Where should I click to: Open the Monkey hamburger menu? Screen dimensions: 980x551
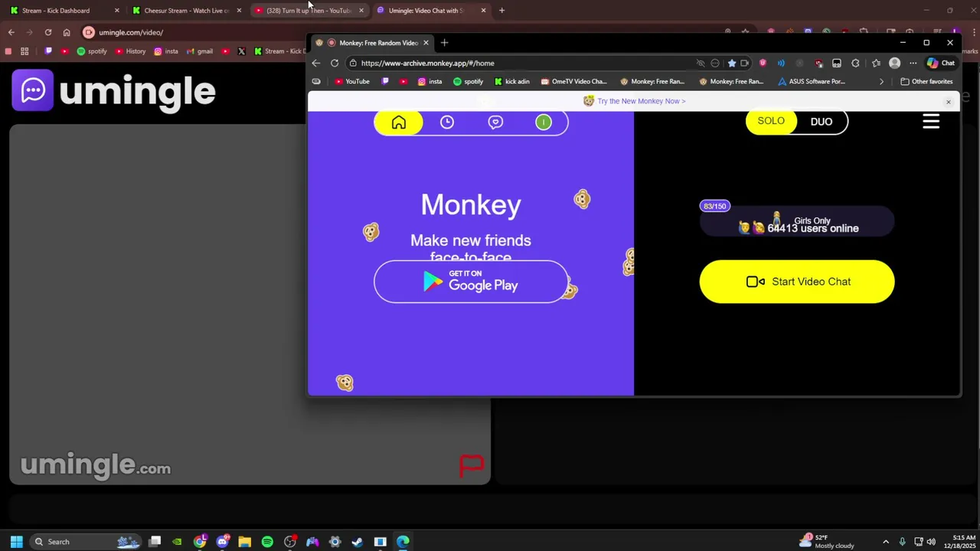click(x=931, y=122)
